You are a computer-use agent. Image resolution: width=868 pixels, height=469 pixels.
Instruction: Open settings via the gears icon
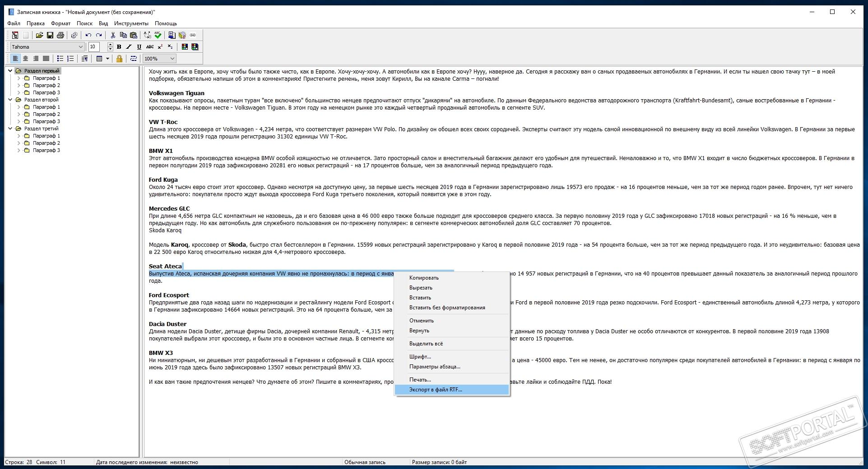click(x=74, y=35)
